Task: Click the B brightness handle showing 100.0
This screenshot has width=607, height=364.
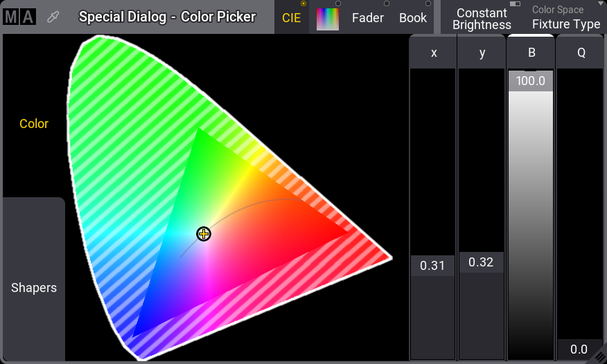Action: [x=531, y=81]
